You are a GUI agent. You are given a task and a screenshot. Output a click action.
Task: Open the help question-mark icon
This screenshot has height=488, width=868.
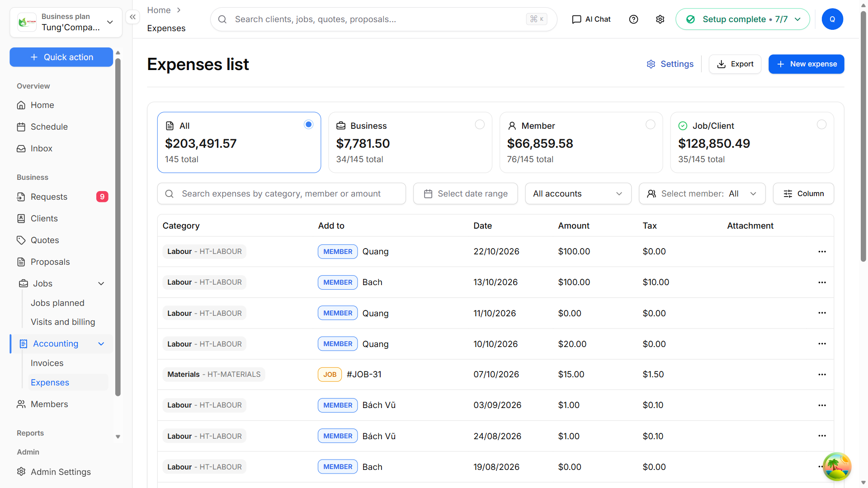pos(633,19)
